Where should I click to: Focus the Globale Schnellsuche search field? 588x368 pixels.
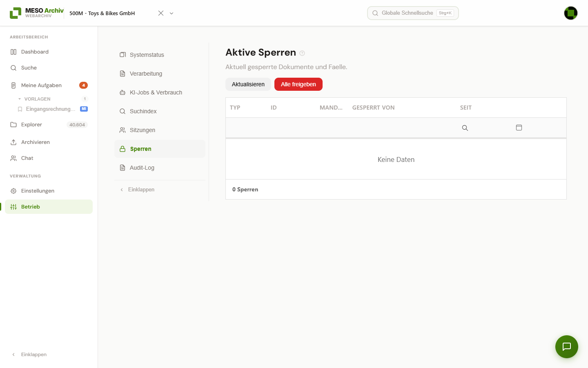[413, 13]
